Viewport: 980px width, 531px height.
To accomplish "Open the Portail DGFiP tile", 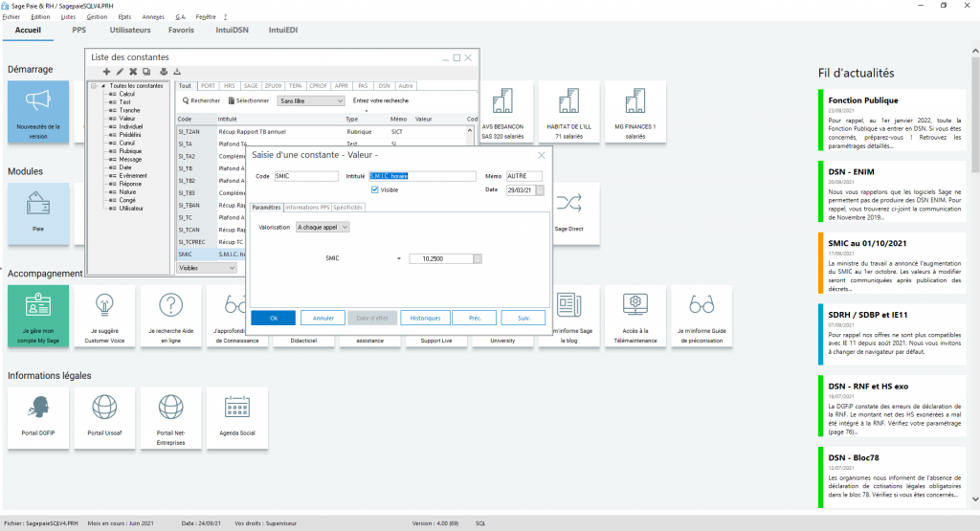I will (38, 416).
